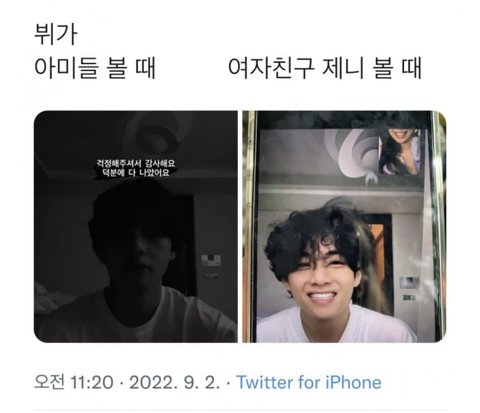
Task: Click the 2022. 9. 2. date
Action: (174, 382)
